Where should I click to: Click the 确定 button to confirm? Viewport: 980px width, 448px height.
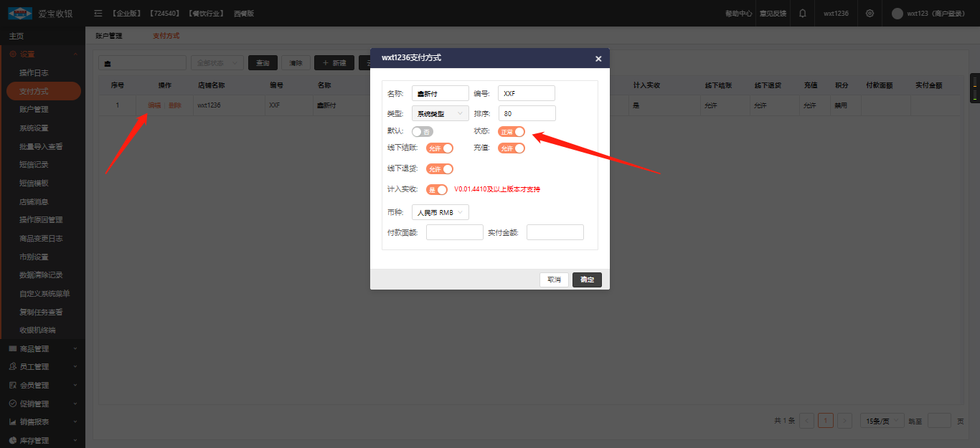click(x=587, y=280)
